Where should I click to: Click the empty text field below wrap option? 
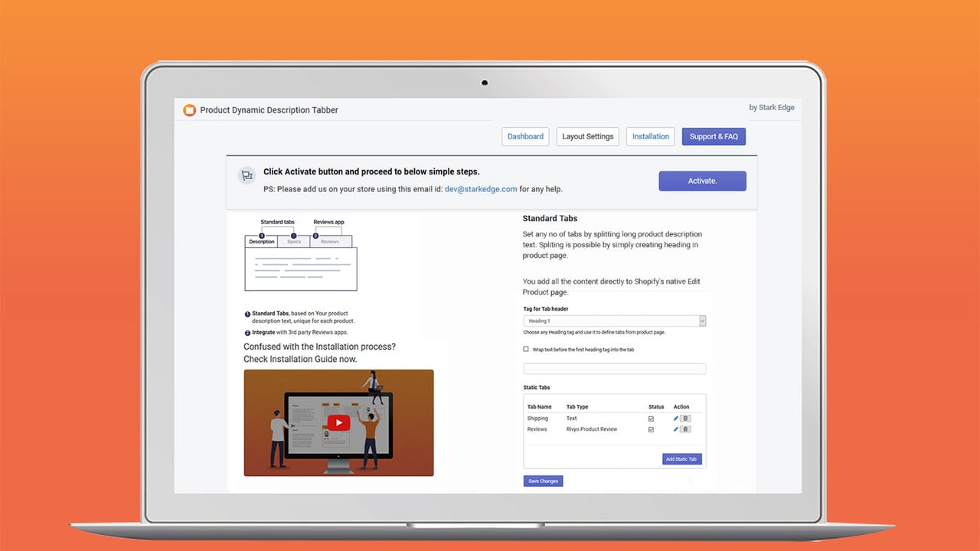[x=615, y=369]
